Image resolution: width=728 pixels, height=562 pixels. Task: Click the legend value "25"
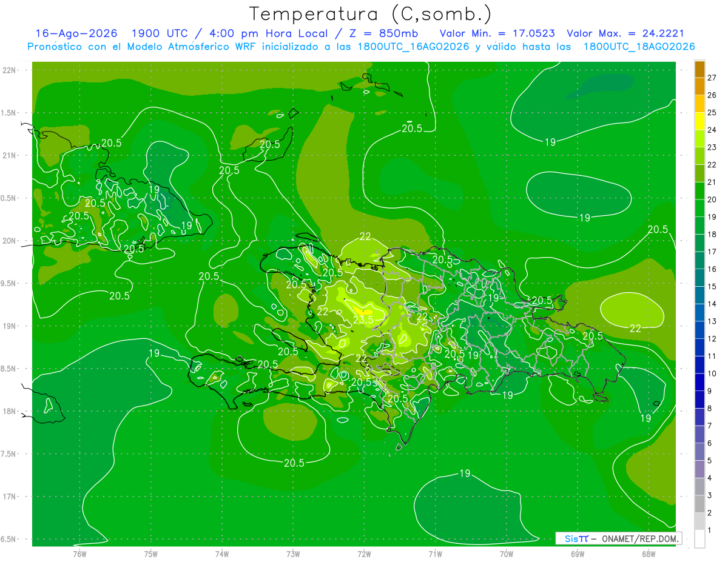tap(712, 113)
